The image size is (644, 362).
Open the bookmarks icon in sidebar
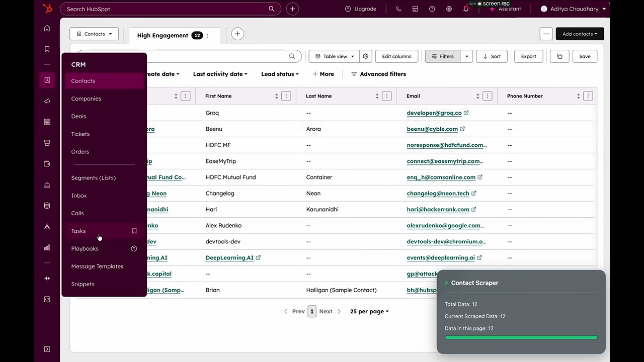coord(47,49)
